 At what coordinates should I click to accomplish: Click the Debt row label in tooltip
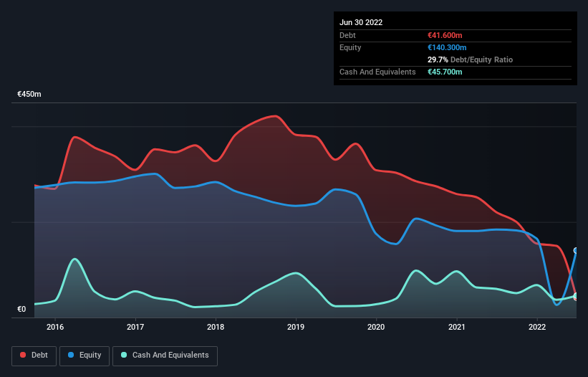347,35
